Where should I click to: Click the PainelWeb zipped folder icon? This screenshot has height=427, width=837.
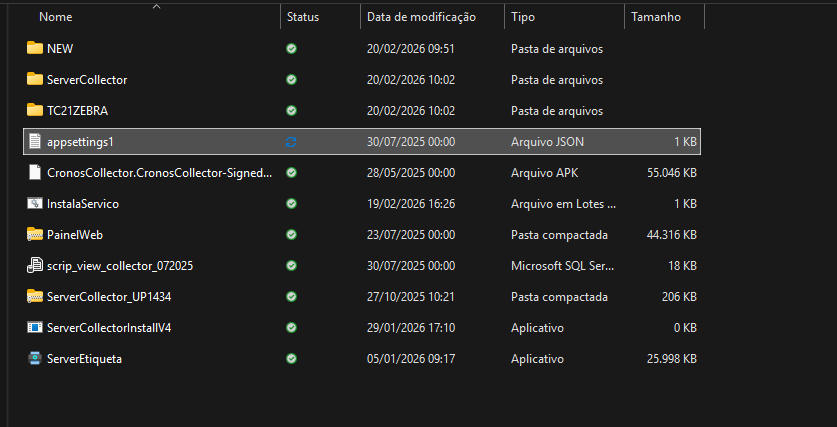[x=35, y=235]
